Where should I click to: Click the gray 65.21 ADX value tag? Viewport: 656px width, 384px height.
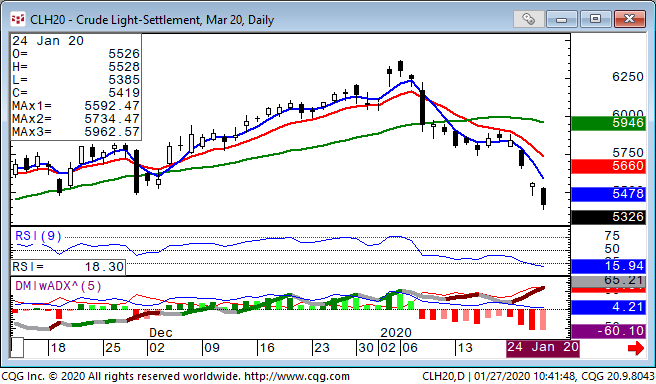[x=608, y=281]
